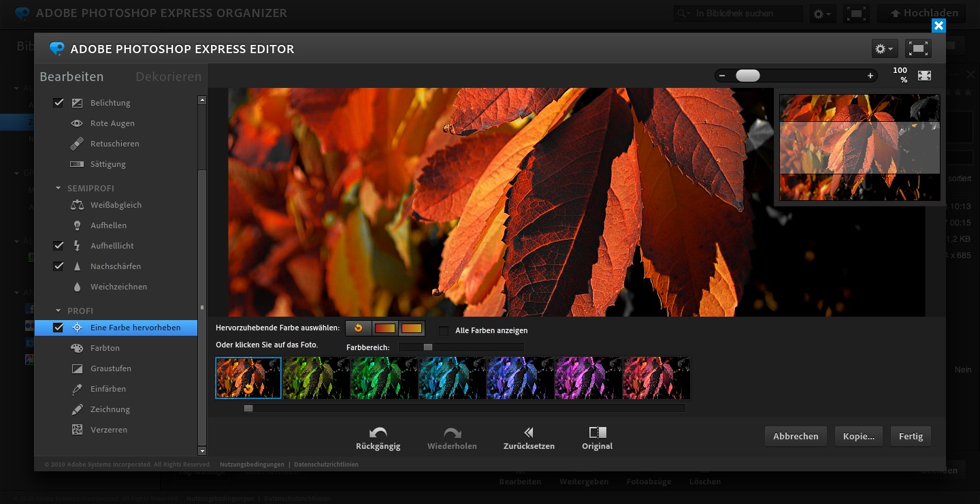
Task: Click the navigator preview thumbnail
Action: (x=860, y=147)
